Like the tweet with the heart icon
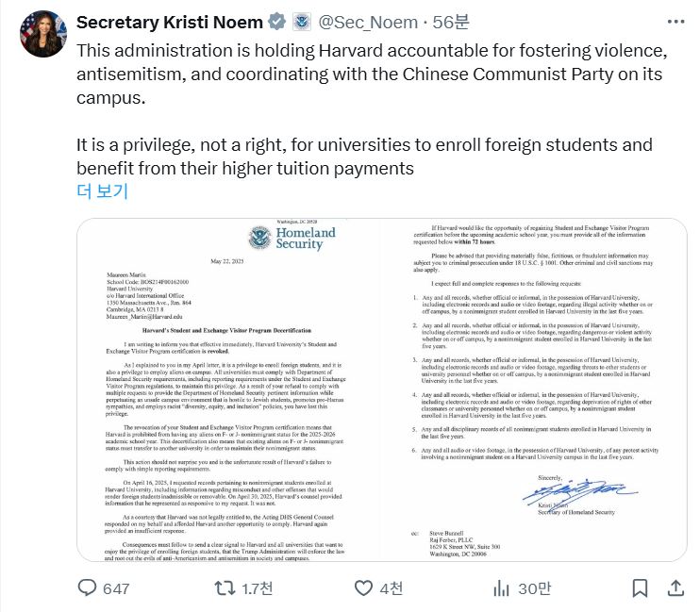The image size is (700, 612). click(x=363, y=587)
